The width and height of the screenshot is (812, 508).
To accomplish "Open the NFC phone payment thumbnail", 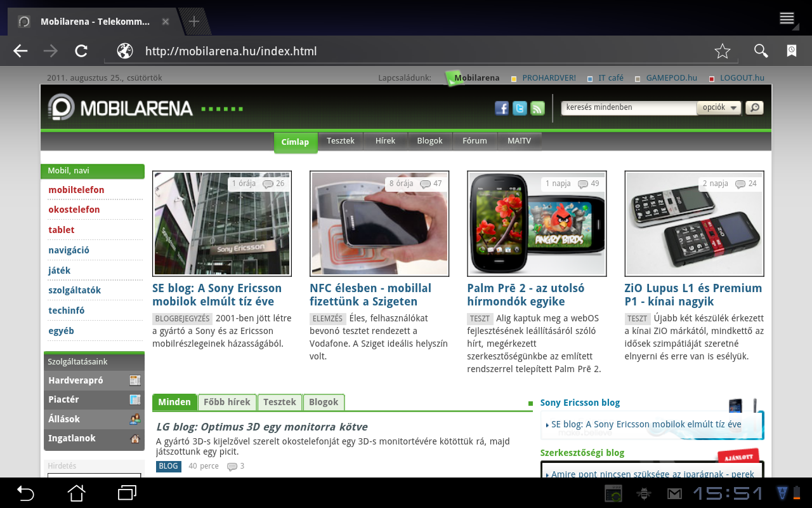I will [379, 224].
